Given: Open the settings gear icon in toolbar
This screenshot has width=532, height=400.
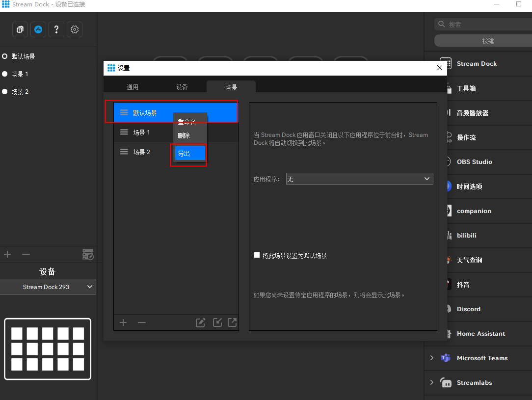Looking at the screenshot, I should coord(75,29).
